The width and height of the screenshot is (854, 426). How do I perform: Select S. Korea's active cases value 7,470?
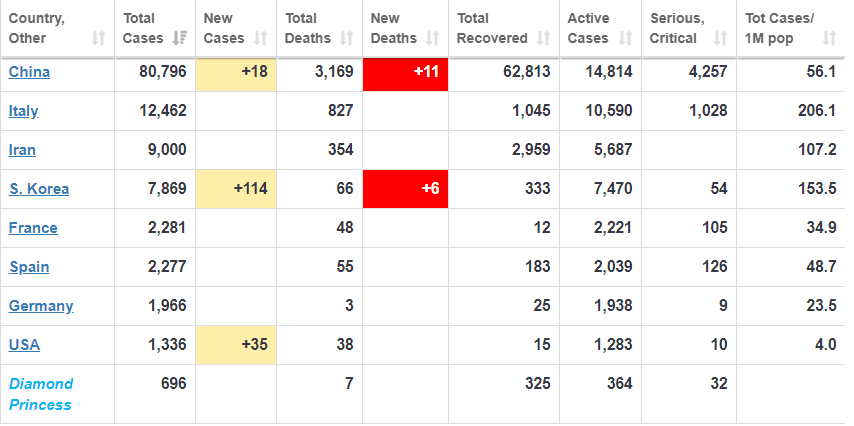pyautogui.click(x=613, y=189)
